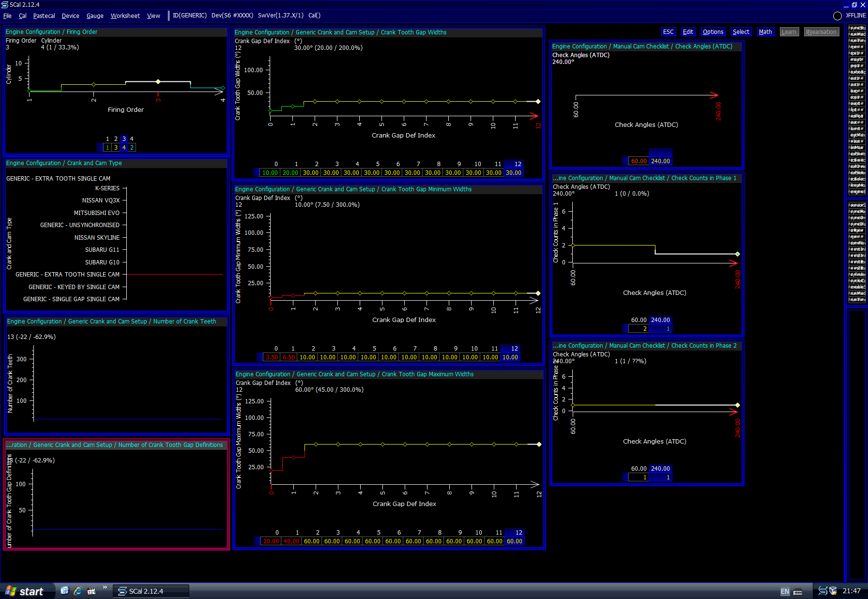Select NISSAN SKYLINE crank and cam type

pos(97,237)
